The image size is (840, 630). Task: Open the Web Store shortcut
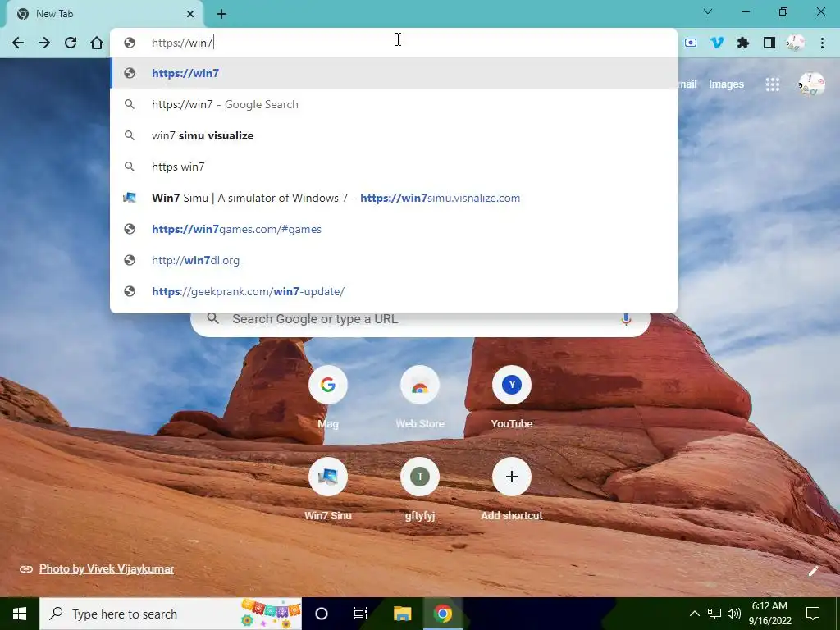[x=419, y=398]
